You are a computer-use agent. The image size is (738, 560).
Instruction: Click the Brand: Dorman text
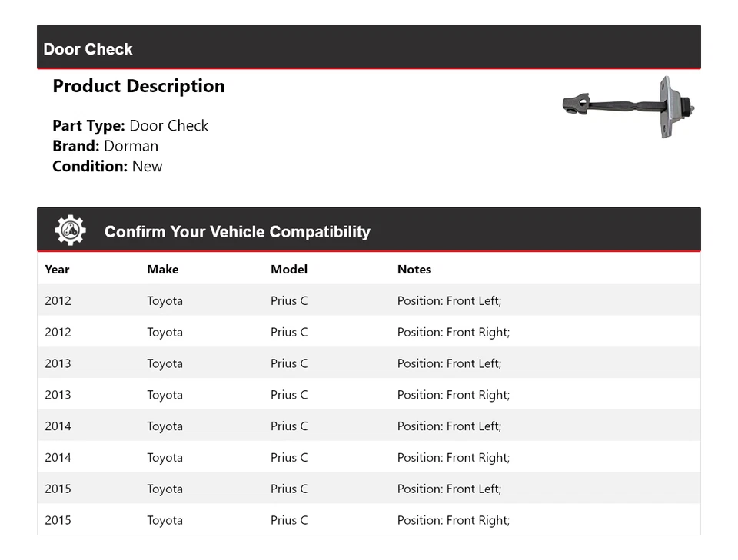105,146
